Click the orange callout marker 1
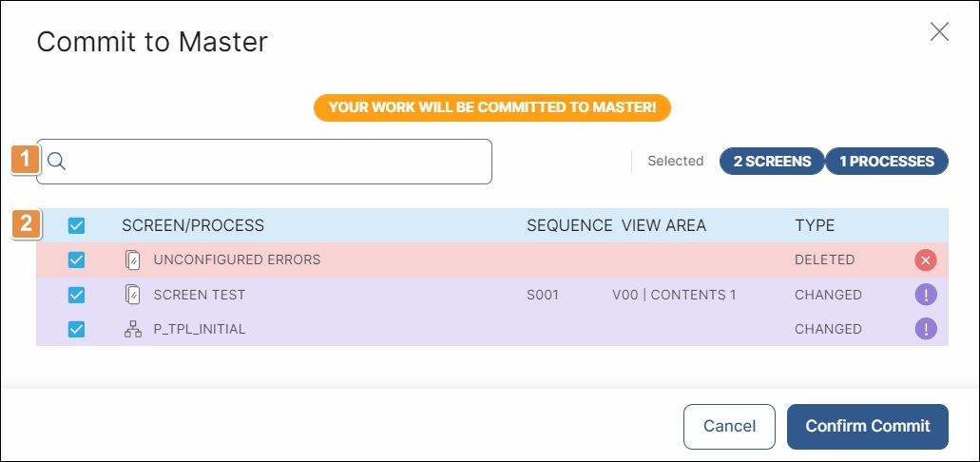Image resolution: width=980 pixels, height=462 pixels. (25, 160)
